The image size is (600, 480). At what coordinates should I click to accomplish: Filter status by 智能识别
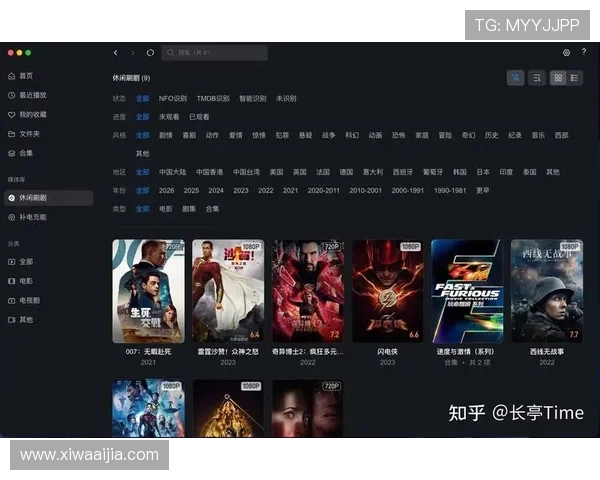(x=253, y=98)
